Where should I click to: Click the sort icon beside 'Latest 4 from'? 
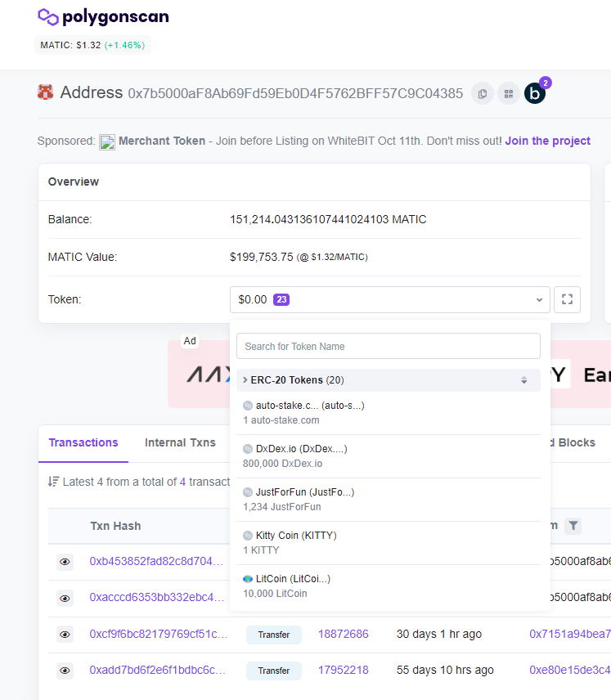click(53, 482)
